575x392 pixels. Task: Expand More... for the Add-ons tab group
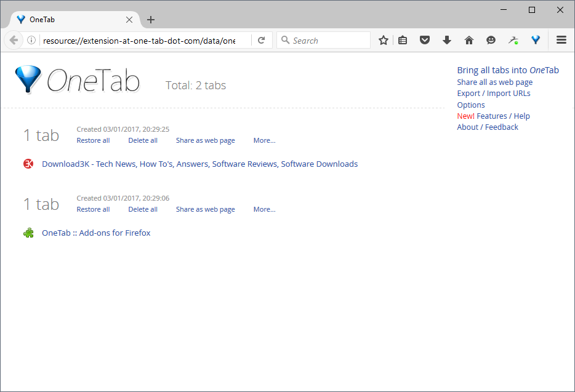tap(264, 209)
